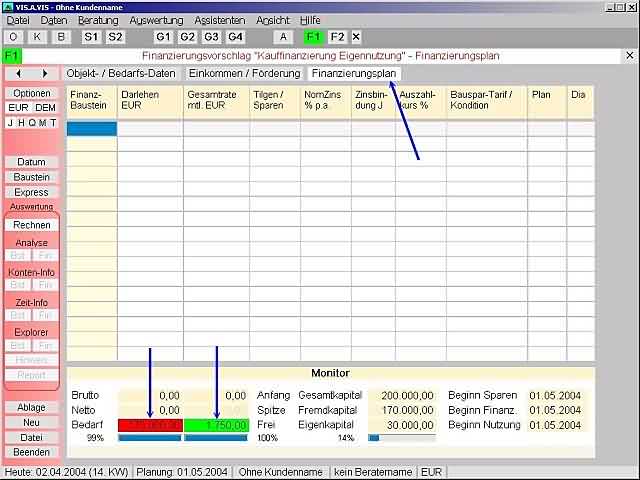
Task: Click the Beginn Sparen date 01.05.2004
Action: point(555,396)
